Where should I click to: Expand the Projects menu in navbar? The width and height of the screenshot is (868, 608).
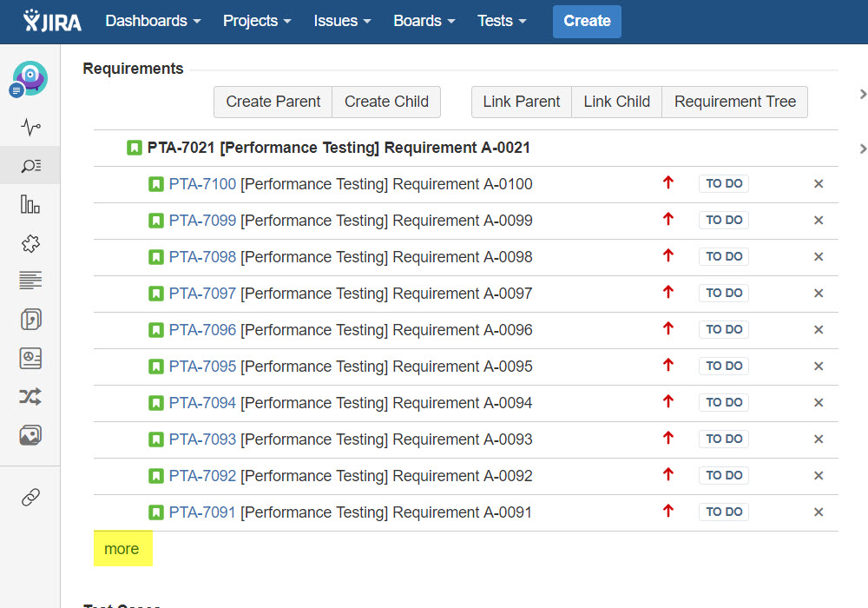257,21
